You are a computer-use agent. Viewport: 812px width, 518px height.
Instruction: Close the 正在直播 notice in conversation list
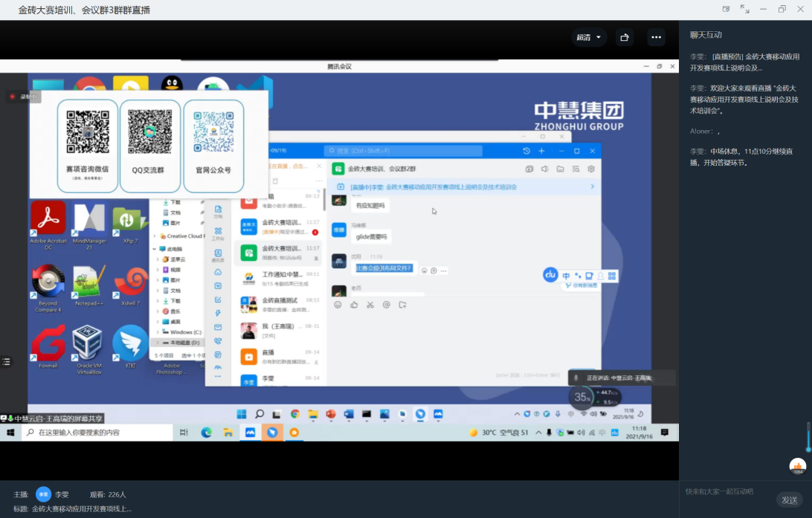pyautogui.click(x=319, y=166)
